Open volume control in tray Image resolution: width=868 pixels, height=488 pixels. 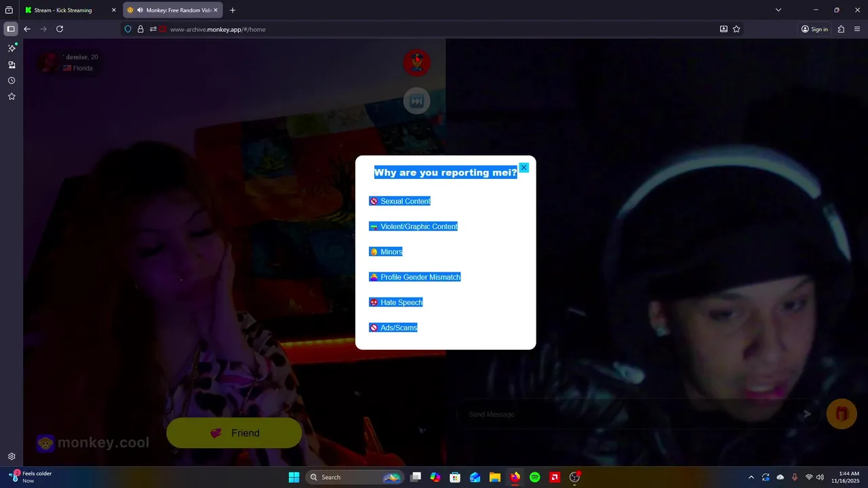tap(820, 477)
